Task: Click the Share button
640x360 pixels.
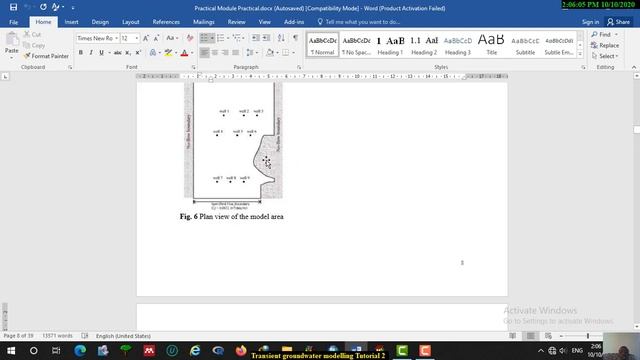Action: [618, 22]
